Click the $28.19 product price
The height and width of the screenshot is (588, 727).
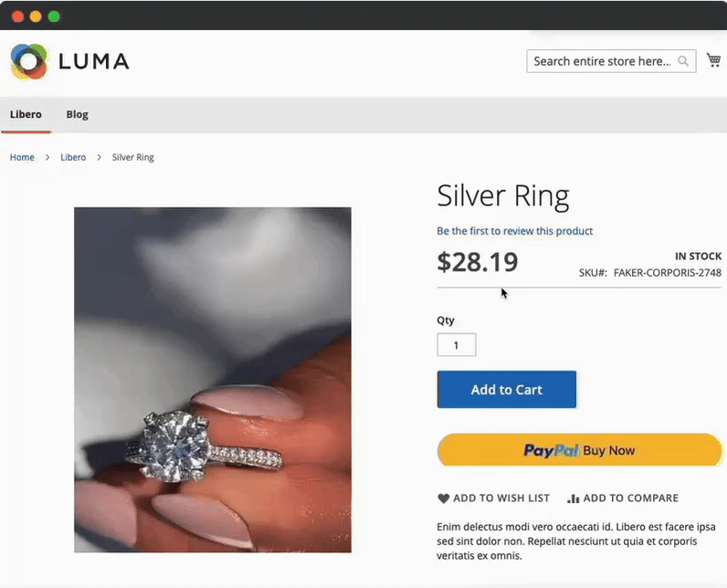click(478, 262)
